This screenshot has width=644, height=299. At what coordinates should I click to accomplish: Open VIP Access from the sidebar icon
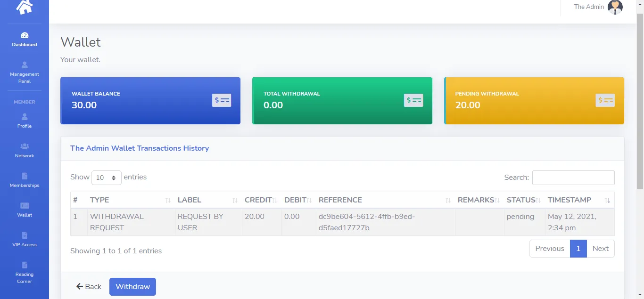[x=24, y=235]
